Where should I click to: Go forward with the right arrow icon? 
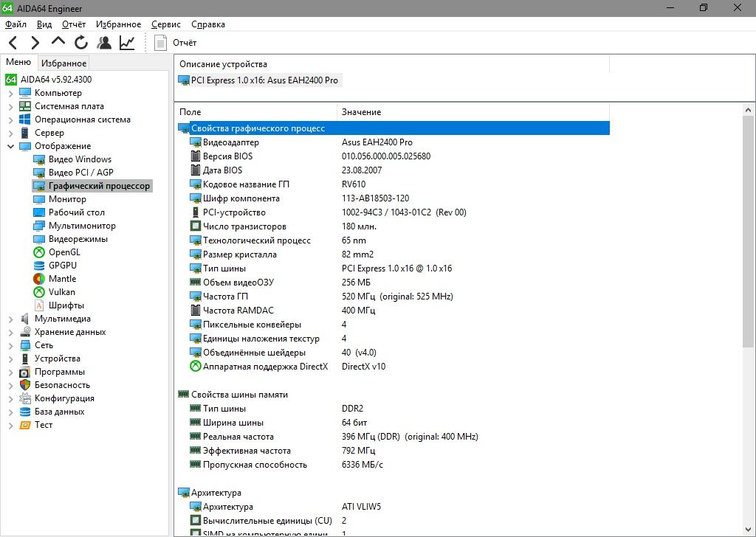pyautogui.click(x=35, y=43)
